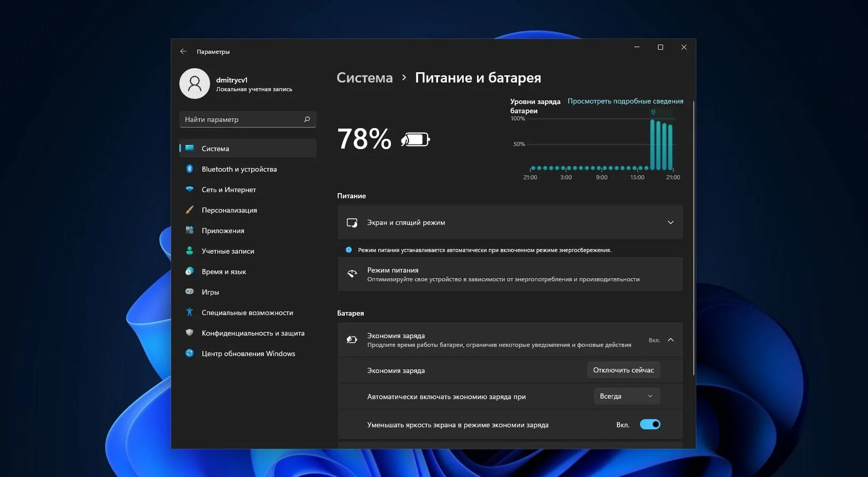Viewport: 868px width, 477px height.
Task: Click the Система monitor icon in the sidebar
Action: point(190,148)
